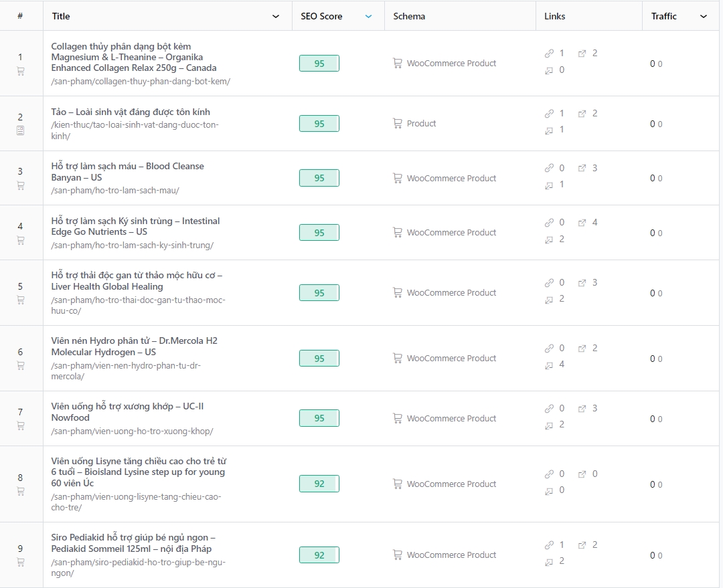Open the Siro Pediakid product title
The height and width of the screenshot is (588, 723).
tap(133, 543)
